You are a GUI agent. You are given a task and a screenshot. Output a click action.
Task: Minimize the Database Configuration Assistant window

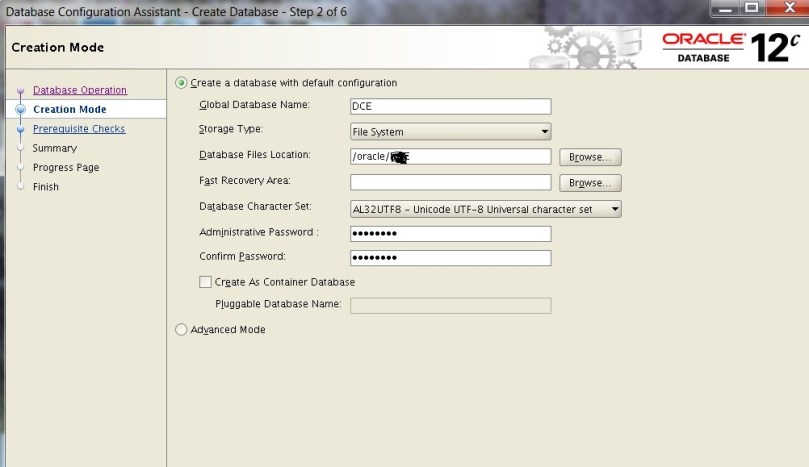(729, 8)
